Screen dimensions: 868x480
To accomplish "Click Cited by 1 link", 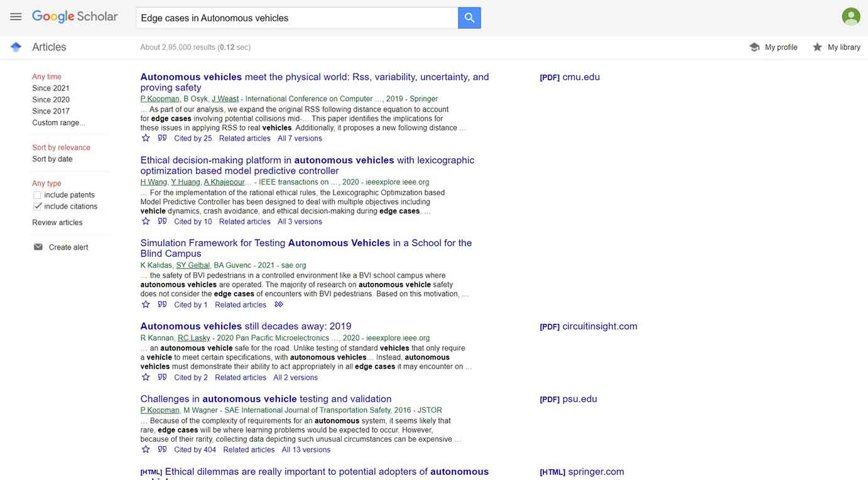I will pos(191,304).
